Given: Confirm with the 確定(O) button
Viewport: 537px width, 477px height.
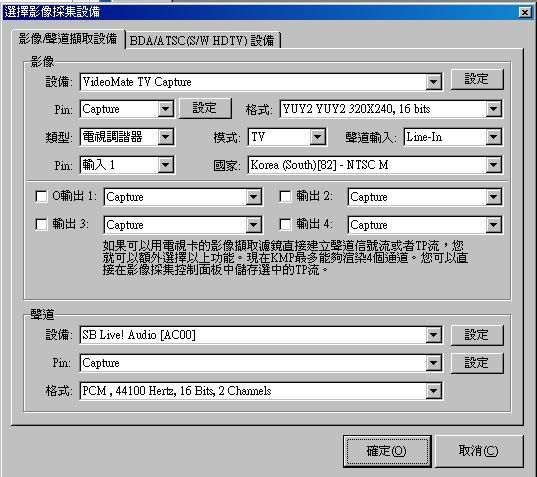Looking at the screenshot, I should (387, 451).
